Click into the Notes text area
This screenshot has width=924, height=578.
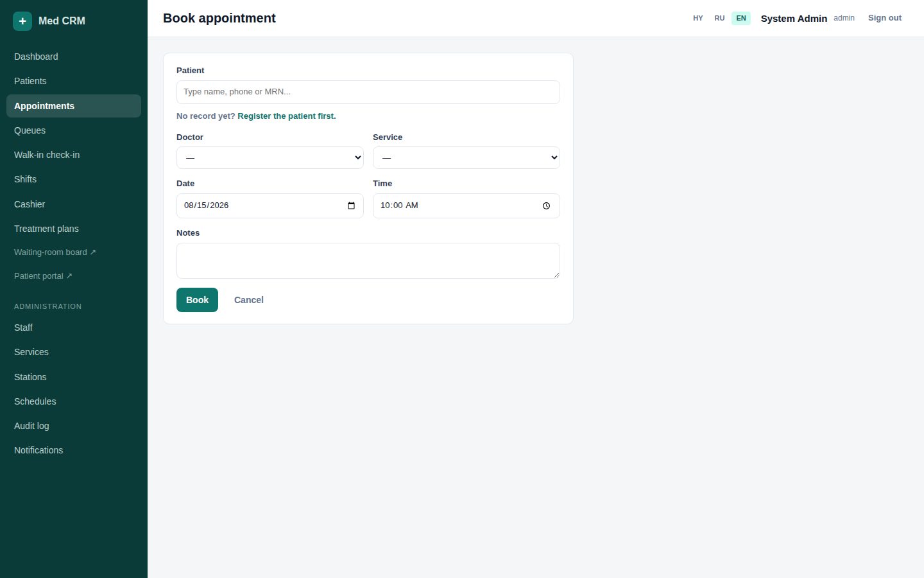tap(368, 261)
